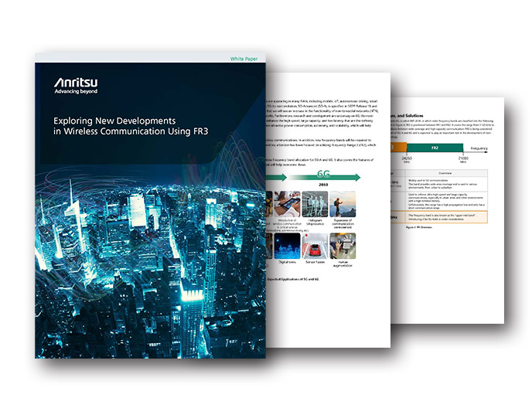Click the "Frequency" axis label
Viewport: 532px width, 408px height.
click(479, 148)
